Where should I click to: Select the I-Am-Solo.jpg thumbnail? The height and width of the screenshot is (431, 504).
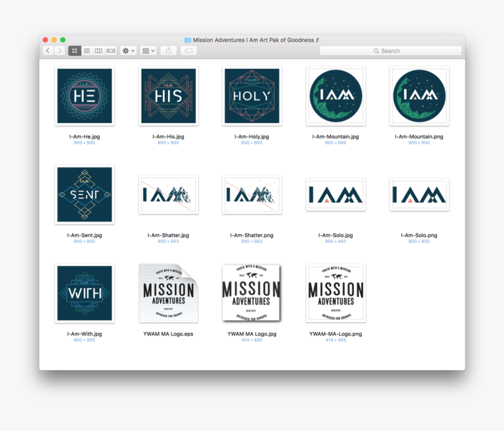click(336, 194)
